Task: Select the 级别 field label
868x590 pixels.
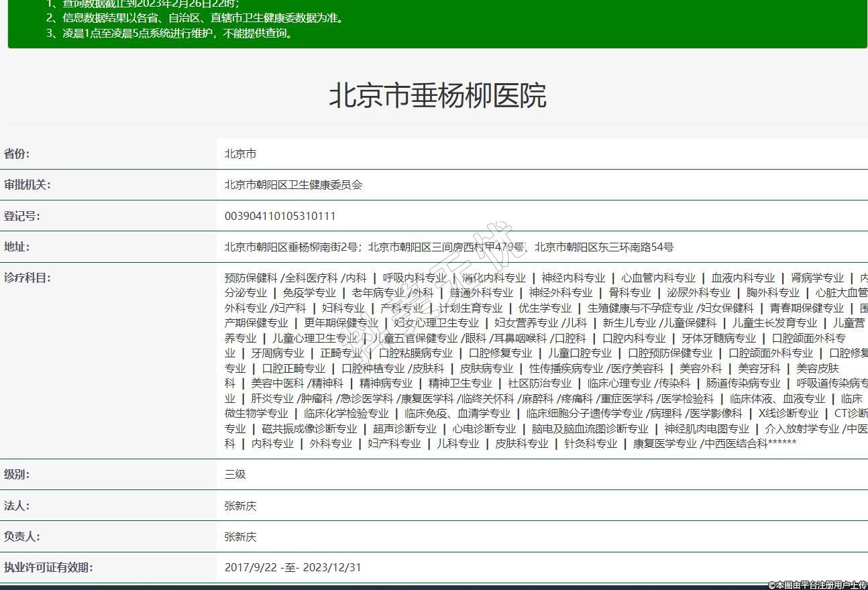Action: 17,474
